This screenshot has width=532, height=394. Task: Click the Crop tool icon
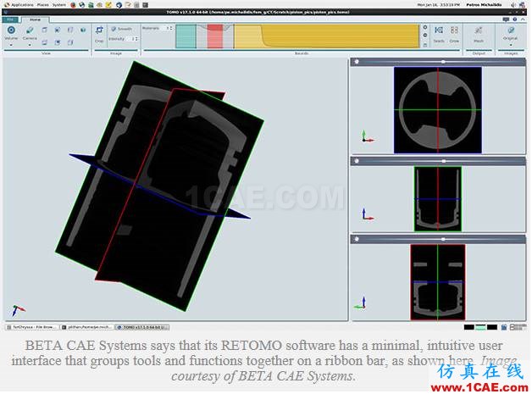point(99,31)
